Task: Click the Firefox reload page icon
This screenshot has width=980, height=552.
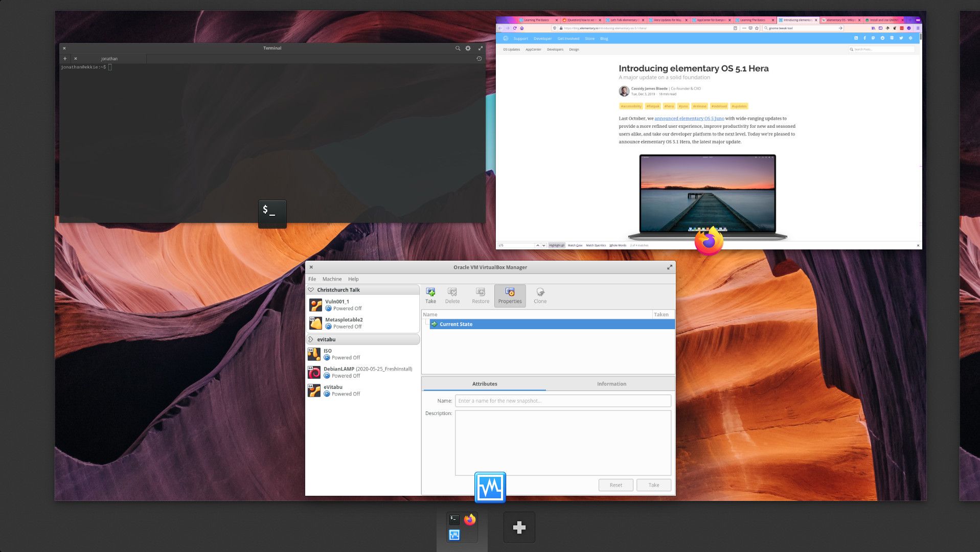Action: coord(515,28)
